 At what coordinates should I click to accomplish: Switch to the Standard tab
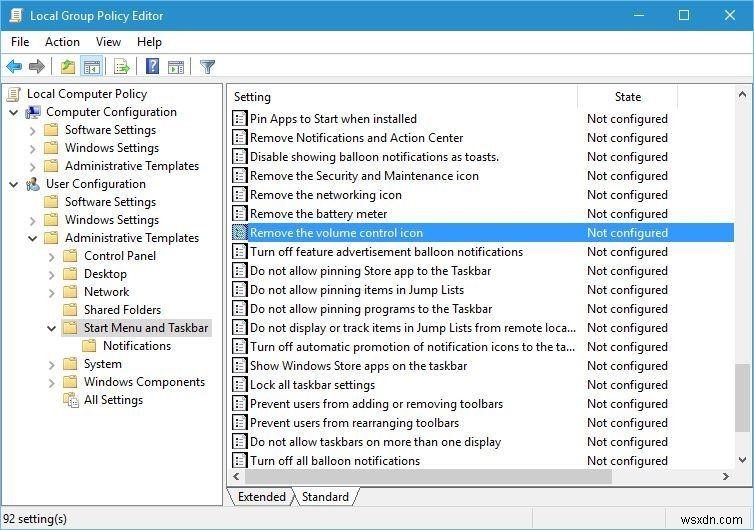[x=326, y=496]
